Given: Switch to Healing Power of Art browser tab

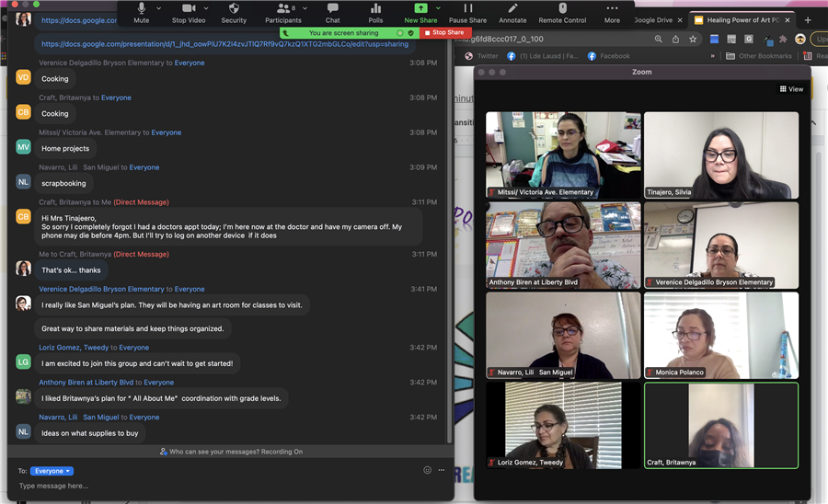Looking at the screenshot, I should [x=742, y=20].
